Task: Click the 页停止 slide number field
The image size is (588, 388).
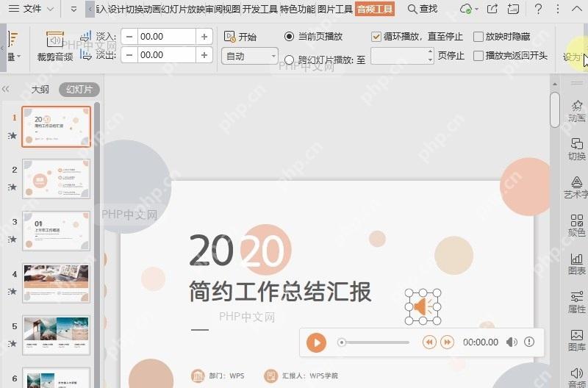Action: pyautogui.click(x=402, y=56)
